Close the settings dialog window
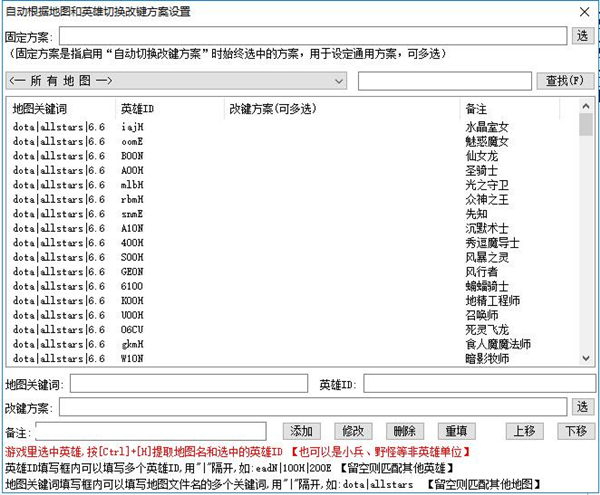600x495 pixels. click(x=583, y=11)
